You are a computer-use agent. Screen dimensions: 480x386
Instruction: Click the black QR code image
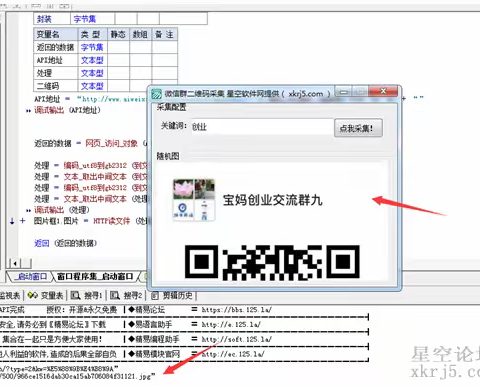click(x=272, y=262)
